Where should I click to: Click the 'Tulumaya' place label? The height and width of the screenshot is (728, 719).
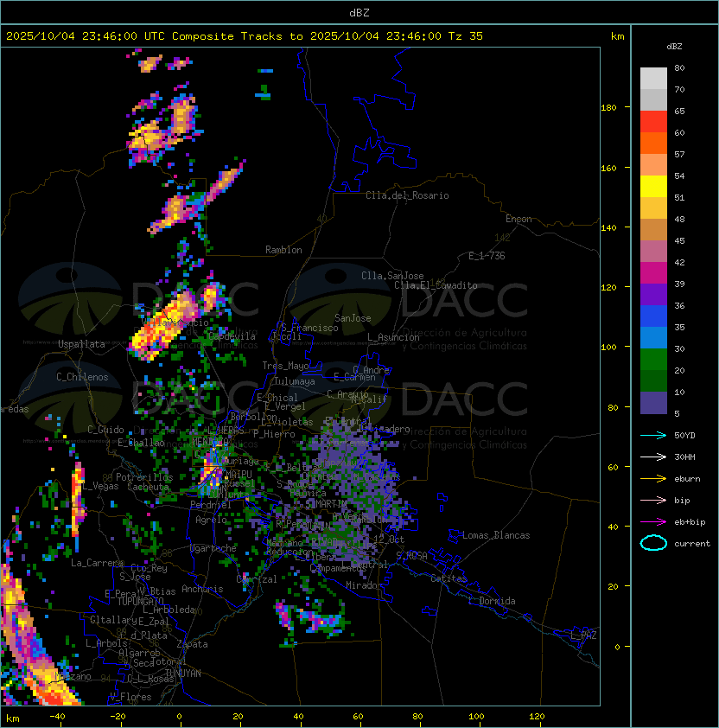point(295,381)
